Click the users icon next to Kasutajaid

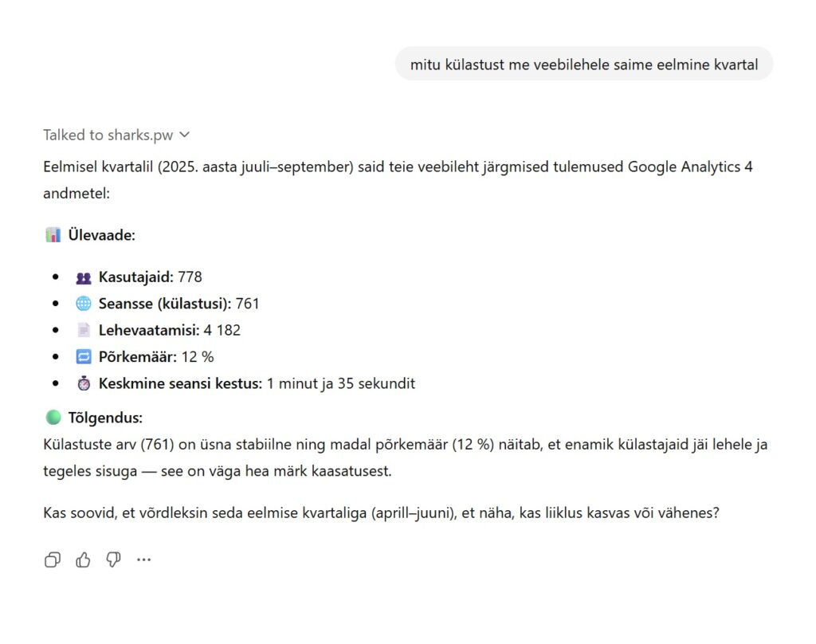[84, 277]
